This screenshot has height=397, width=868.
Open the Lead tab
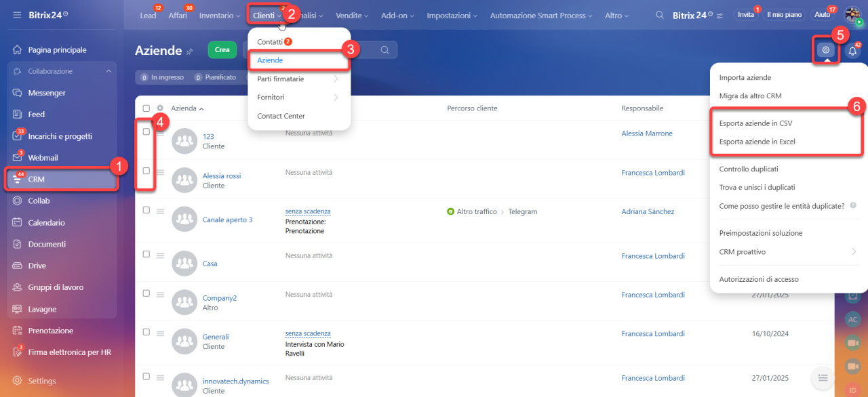(148, 16)
